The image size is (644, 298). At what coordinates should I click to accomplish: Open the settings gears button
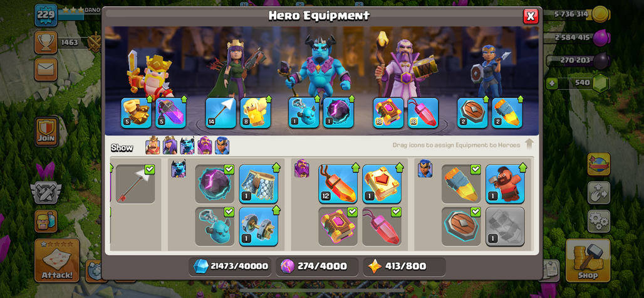coord(598,221)
